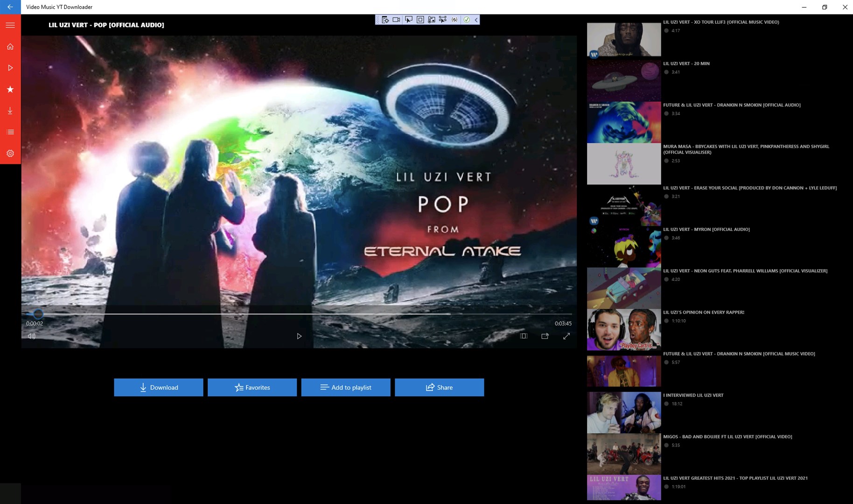Open Lil Uzi's Opinion on Every Rapper thumbnail
Screen dimensions: 853x504
pos(624,329)
